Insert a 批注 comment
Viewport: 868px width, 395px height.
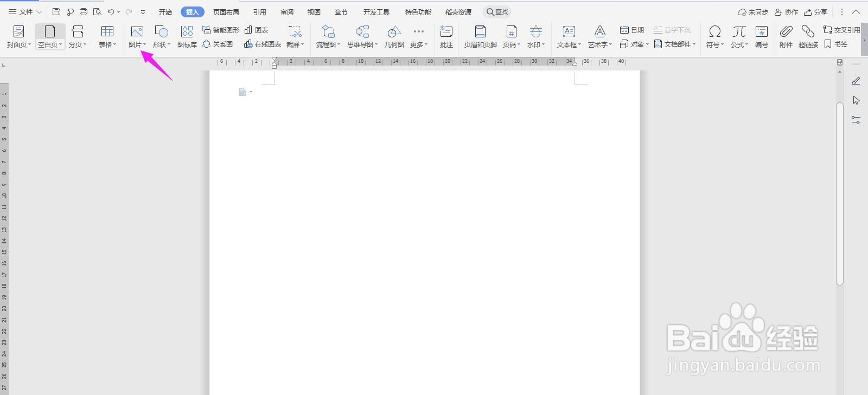coord(446,37)
